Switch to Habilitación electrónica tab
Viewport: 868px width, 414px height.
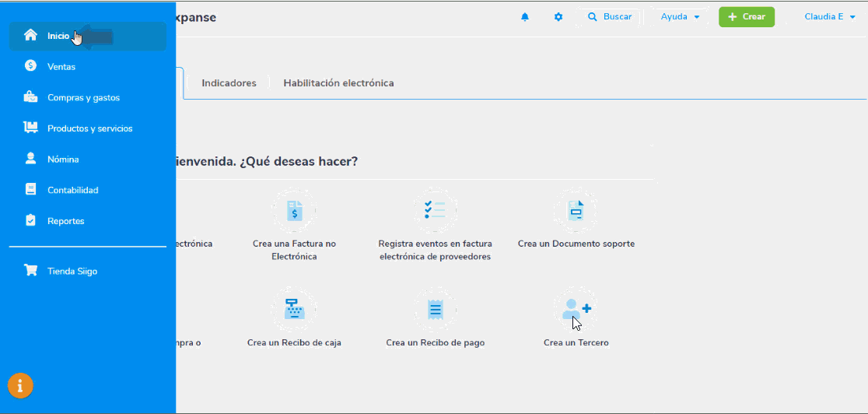[338, 83]
